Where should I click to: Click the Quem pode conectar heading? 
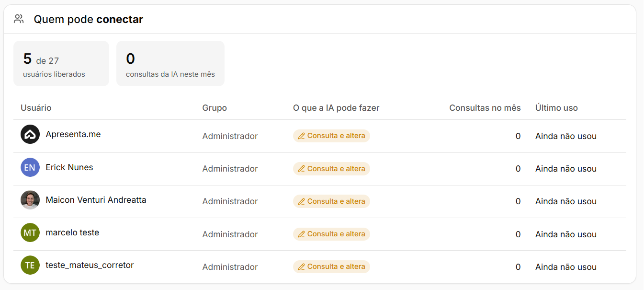tap(88, 19)
